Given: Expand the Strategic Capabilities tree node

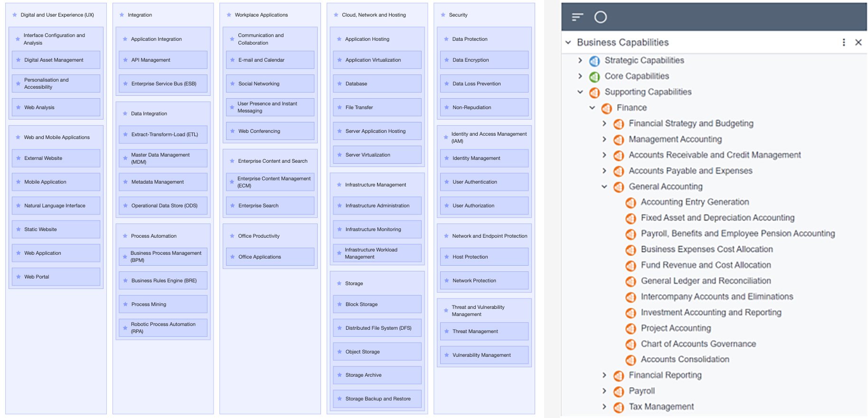Looking at the screenshot, I should (579, 60).
